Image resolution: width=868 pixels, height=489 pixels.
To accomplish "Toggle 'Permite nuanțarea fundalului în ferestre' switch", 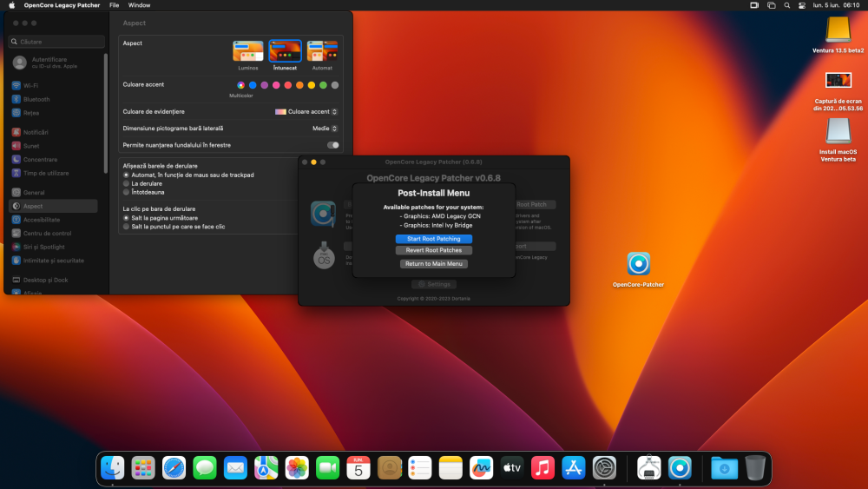I will pos(332,145).
